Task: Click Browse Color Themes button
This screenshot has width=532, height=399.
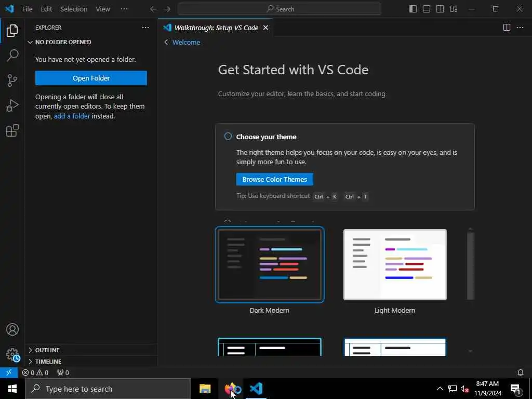Action: click(x=274, y=179)
